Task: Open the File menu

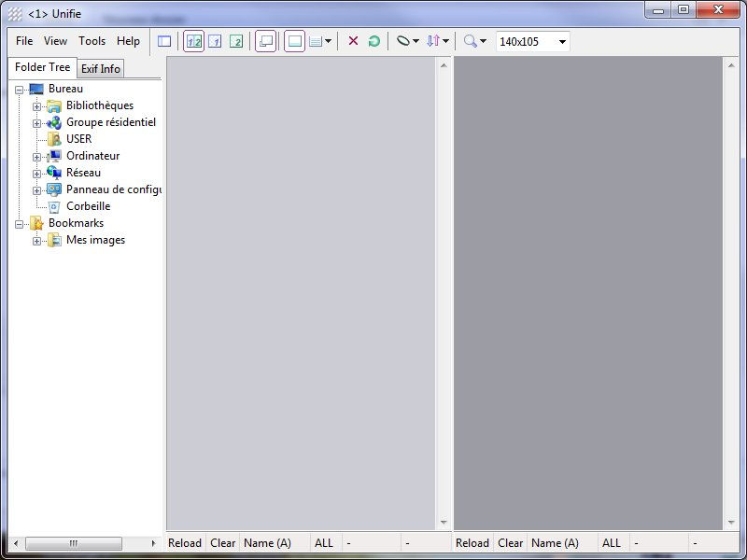Action: click(24, 41)
